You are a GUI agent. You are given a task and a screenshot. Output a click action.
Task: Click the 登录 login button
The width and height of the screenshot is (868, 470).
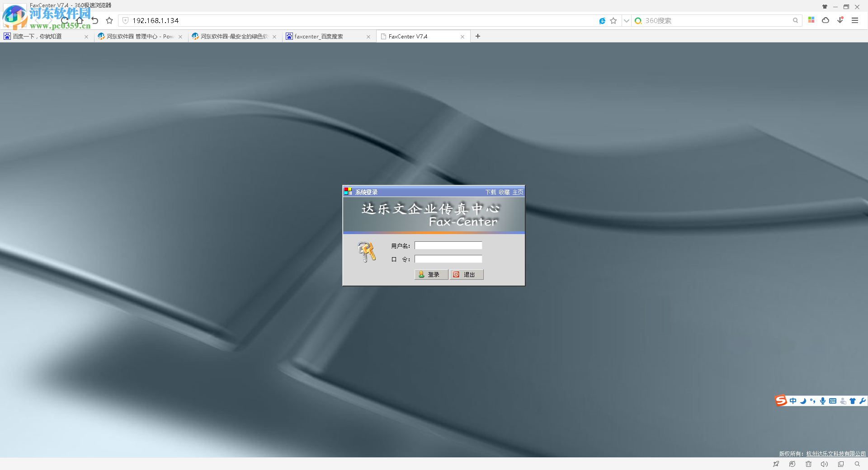[431, 274]
